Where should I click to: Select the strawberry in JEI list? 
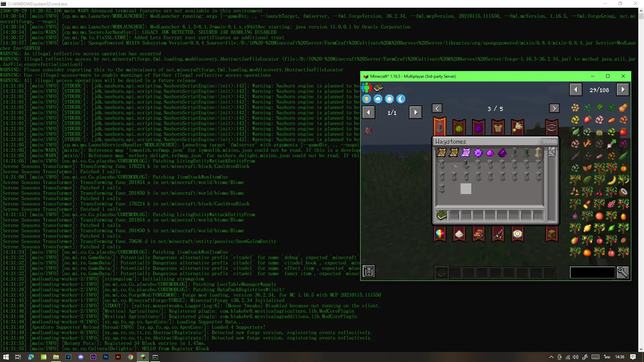[x=587, y=120]
